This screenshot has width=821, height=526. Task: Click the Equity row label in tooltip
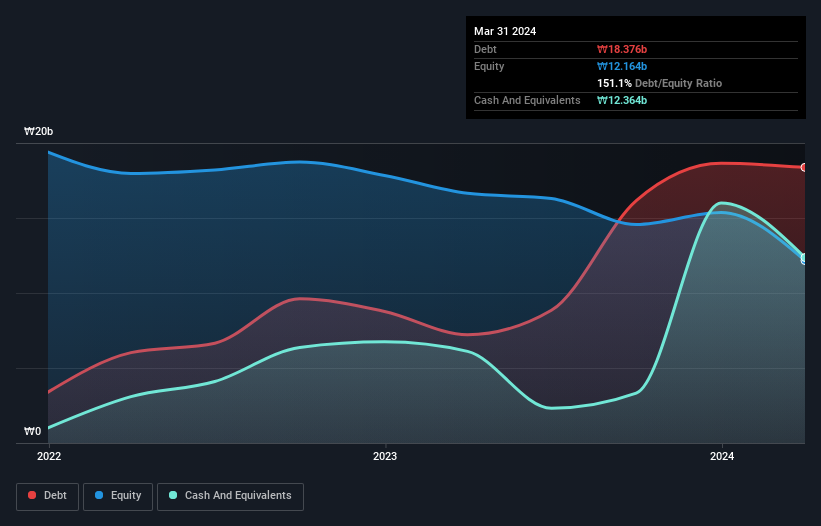click(x=489, y=66)
